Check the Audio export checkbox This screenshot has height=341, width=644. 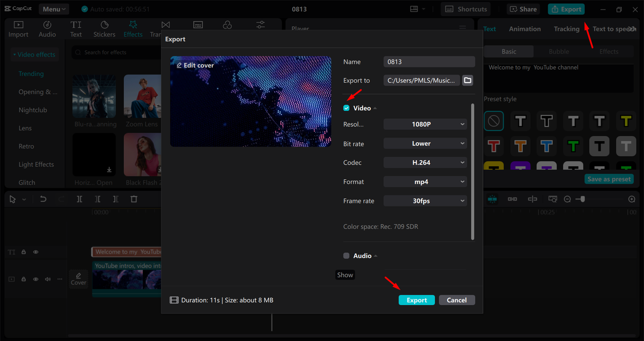tap(346, 256)
